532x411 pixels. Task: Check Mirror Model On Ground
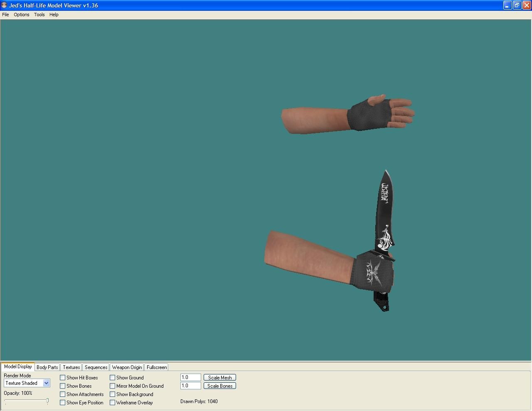pyautogui.click(x=112, y=386)
